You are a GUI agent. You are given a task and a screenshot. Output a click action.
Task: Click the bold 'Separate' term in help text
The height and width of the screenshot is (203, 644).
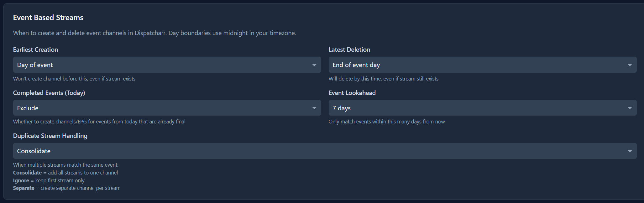coord(24,188)
